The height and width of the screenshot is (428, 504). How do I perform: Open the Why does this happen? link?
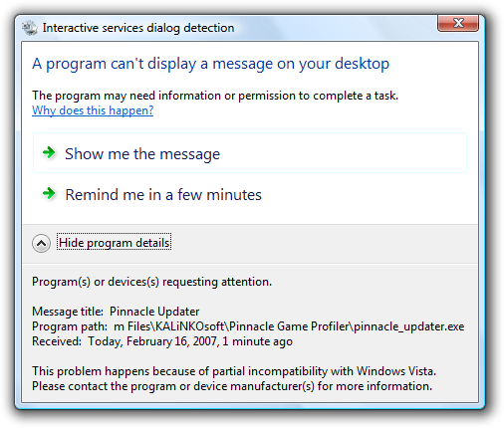click(93, 110)
